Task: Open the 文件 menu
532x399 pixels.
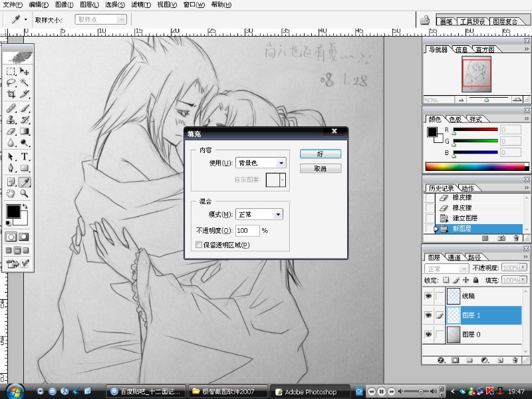Action: coord(13,5)
